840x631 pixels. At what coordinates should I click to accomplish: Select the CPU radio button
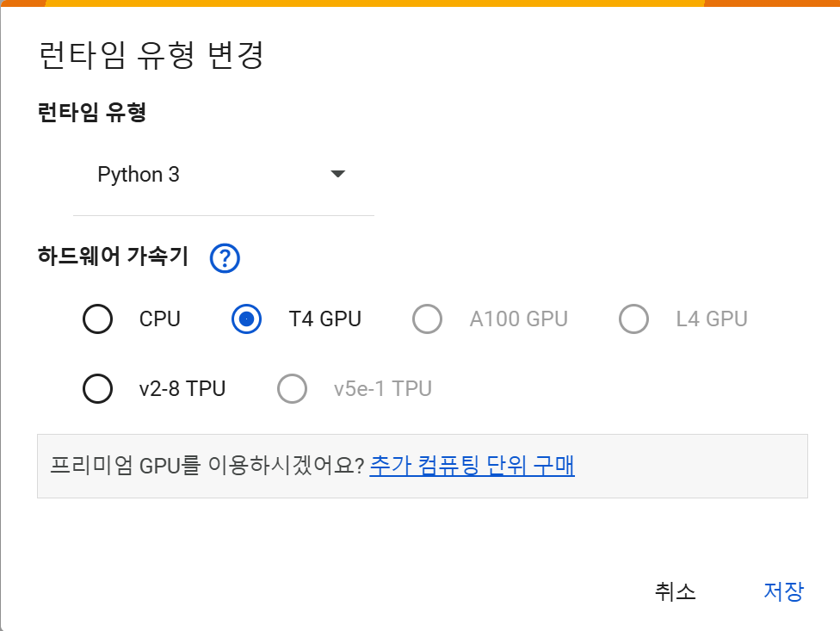click(x=97, y=319)
